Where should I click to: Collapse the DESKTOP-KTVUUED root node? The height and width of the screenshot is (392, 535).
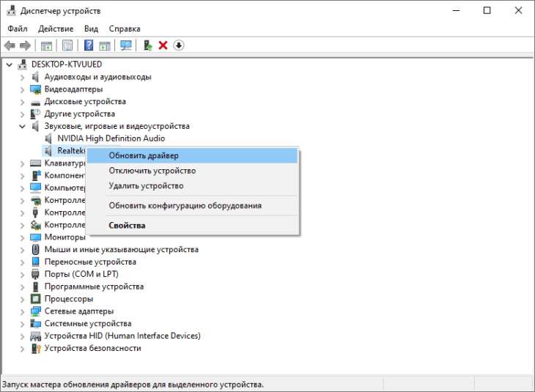(10, 64)
